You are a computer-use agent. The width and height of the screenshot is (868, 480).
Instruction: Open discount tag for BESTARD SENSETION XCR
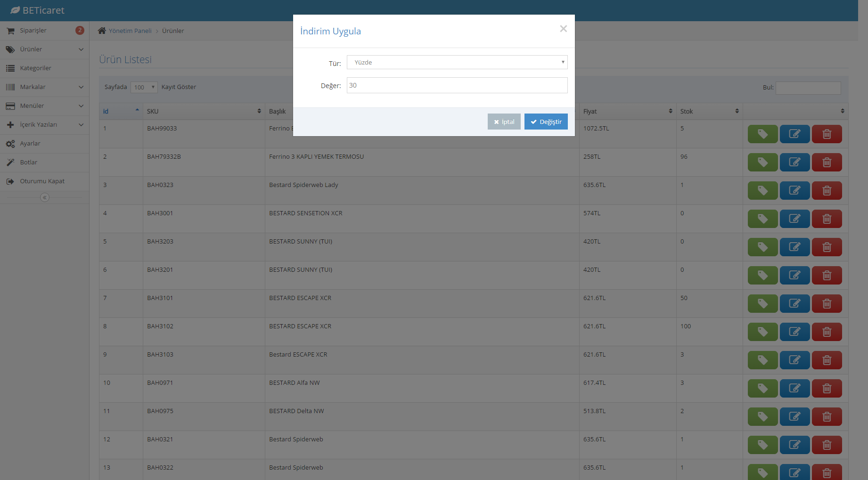coord(762,219)
